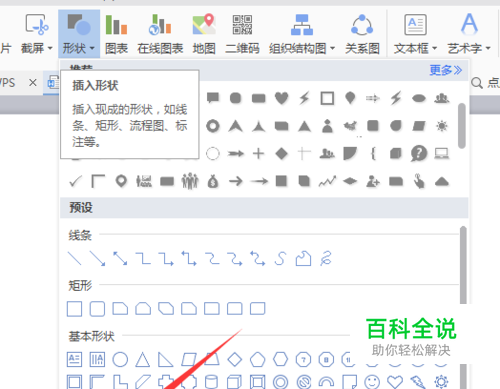This screenshot has width=500, height=389.
Task: Select the checkmark recommended shape
Action: (75, 182)
